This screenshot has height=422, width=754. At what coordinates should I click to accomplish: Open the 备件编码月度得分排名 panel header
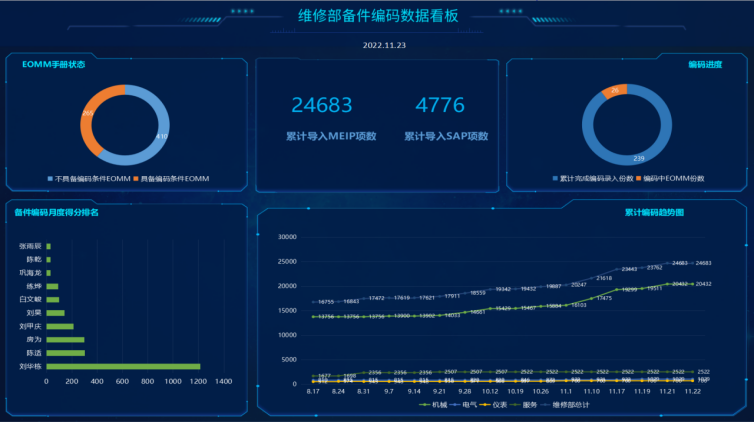point(57,212)
